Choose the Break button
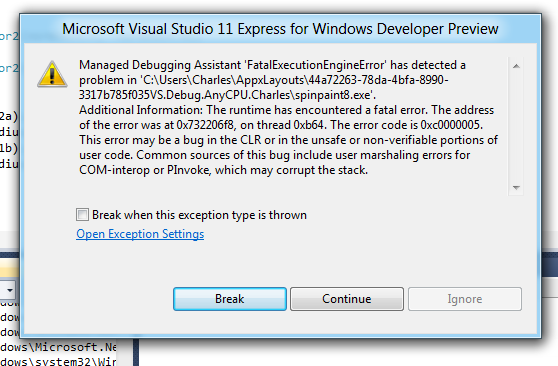This screenshot has height=366, width=558. pos(230,299)
